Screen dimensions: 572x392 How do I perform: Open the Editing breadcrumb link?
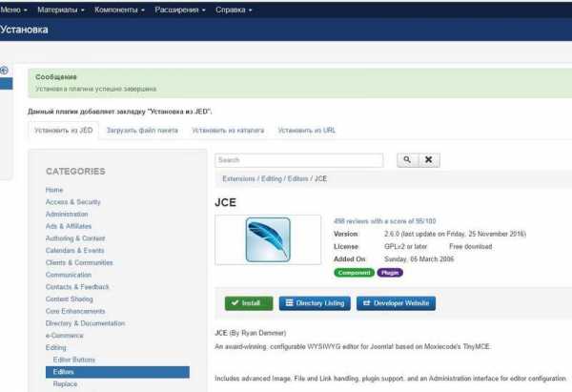coord(272,179)
